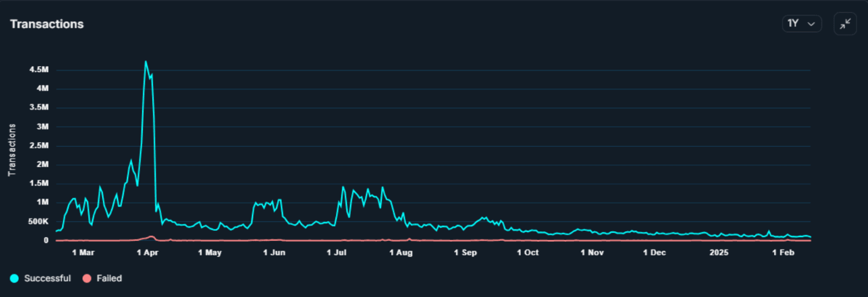The height and width of the screenshot is (297, 868).
Task: Click the chevron arrow beside 1Y
Action: [x=811, y=24]
